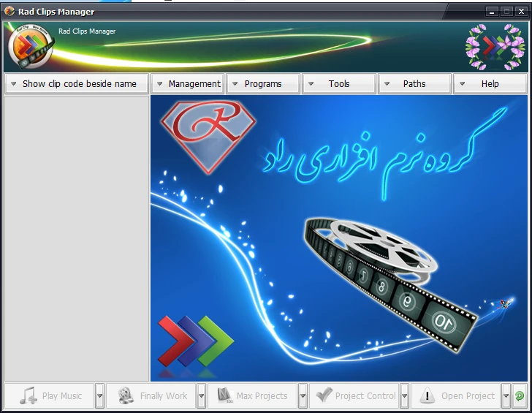Click the Open Project warning icon
The height and width of the screenshot is (413, 532).
point(427,396)
